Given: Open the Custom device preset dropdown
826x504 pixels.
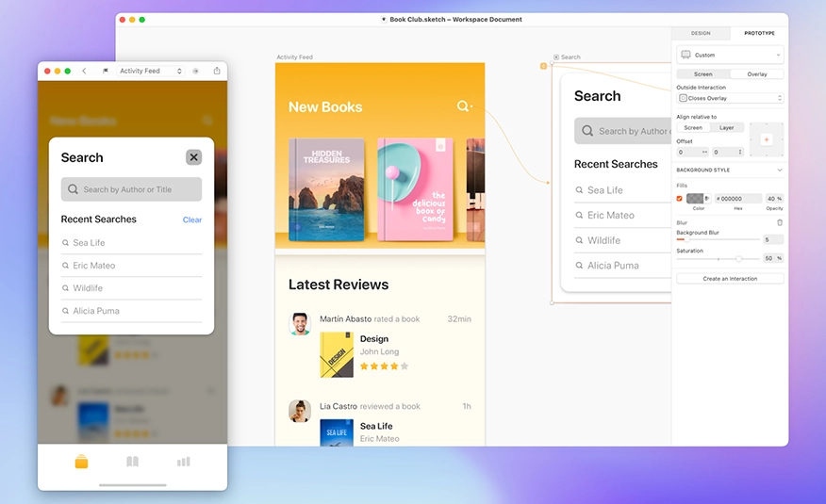Looking at the screenshot, I should click(730, 55).
